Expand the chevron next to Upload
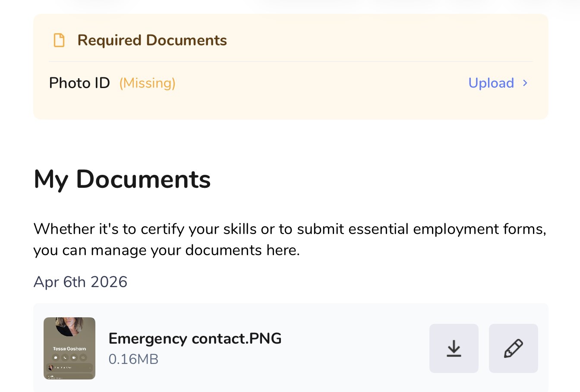580x392 pixels. pos(525,83)
